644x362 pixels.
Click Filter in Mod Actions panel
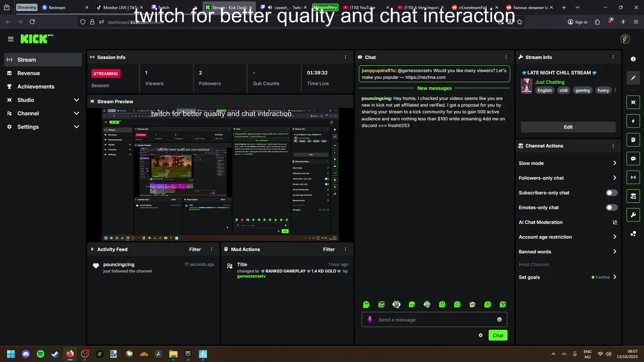pos(329,249)
